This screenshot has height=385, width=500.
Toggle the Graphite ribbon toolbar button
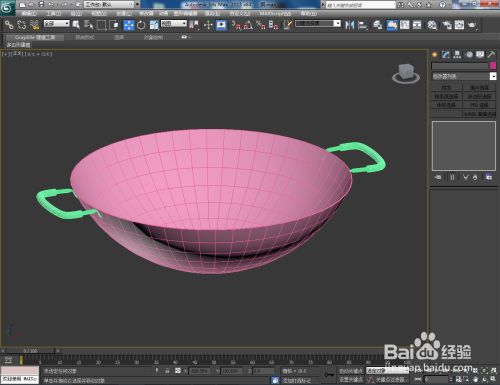(392, 25)
